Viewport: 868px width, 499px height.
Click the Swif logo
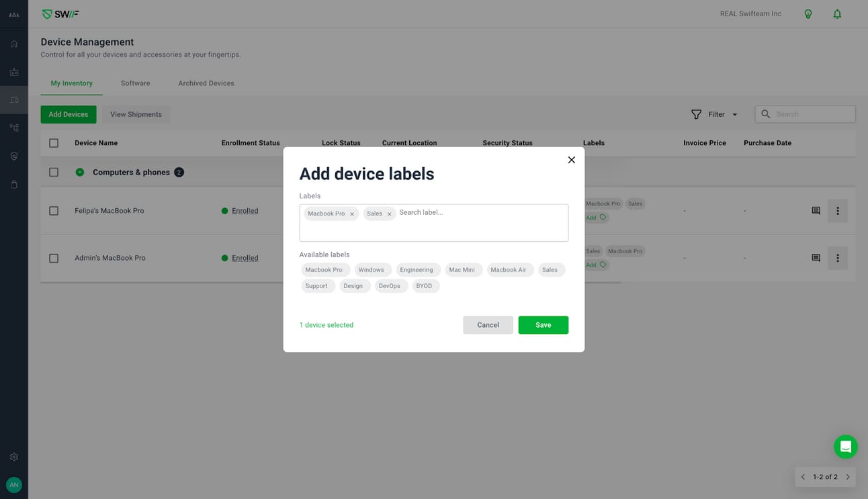pyautogui.click(x=60, y=14)
